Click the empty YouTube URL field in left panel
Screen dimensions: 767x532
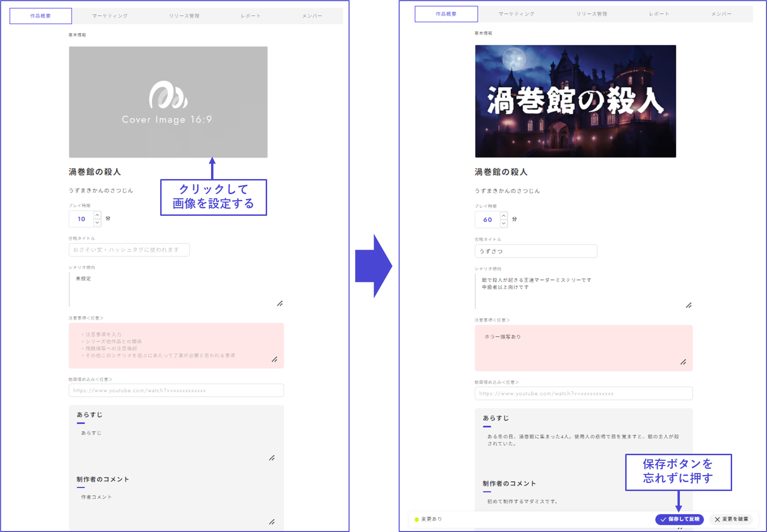pyautogui.click(x=176, y=391)
